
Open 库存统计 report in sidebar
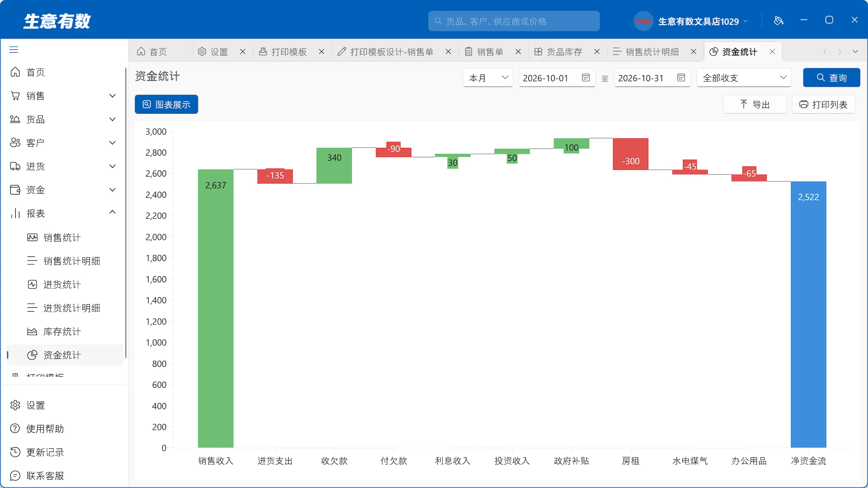tap(64, 331)
